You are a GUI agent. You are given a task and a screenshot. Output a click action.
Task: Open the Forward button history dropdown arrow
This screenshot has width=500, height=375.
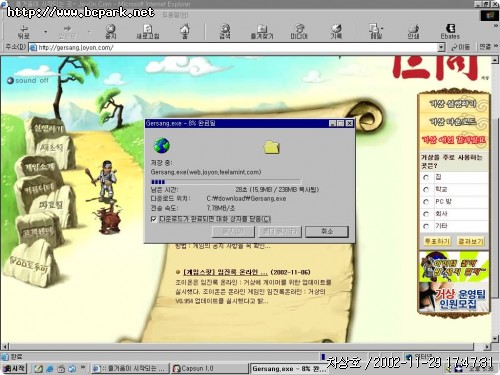89,32
